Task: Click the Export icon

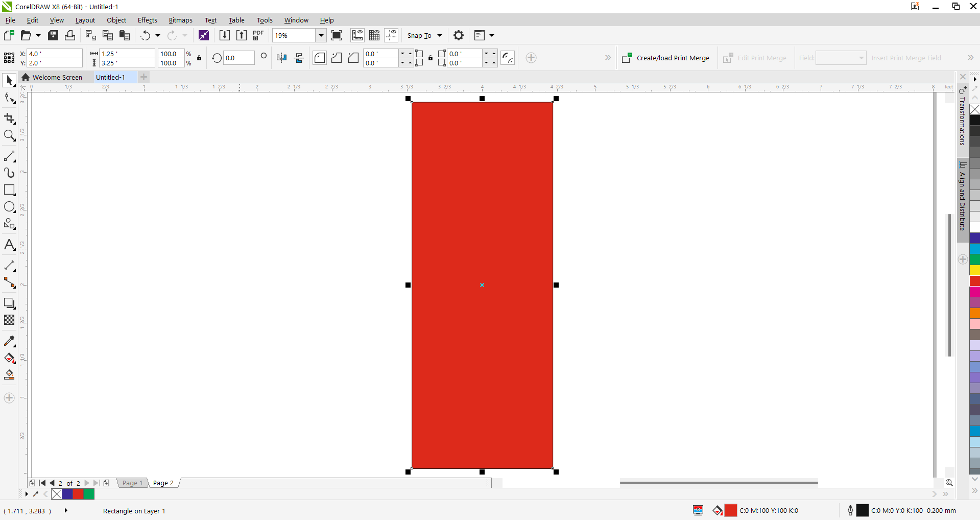Action: click(242, 35)
